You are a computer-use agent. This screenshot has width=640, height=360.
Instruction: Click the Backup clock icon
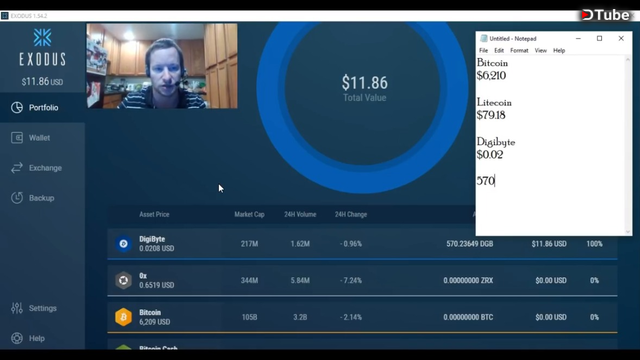(x=17, y=198)
